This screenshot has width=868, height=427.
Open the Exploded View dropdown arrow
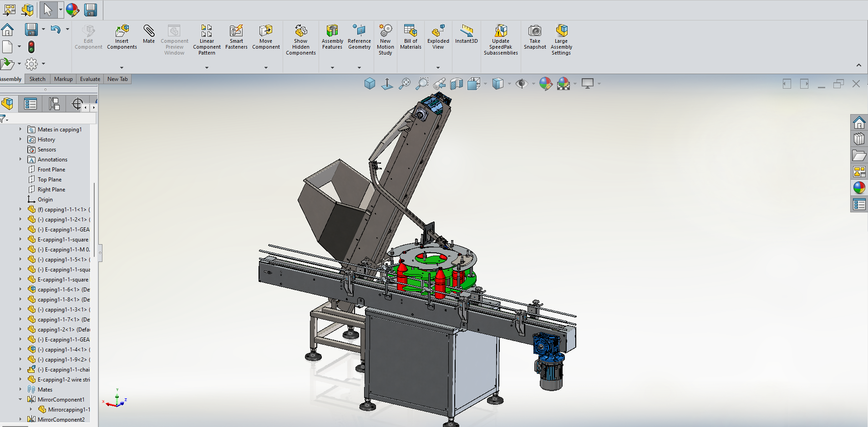[438, 68]
